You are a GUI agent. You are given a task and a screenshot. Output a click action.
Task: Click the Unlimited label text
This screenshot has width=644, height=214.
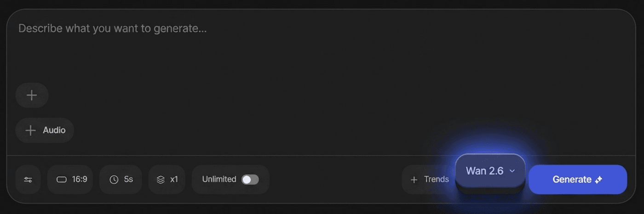(219, 180)
